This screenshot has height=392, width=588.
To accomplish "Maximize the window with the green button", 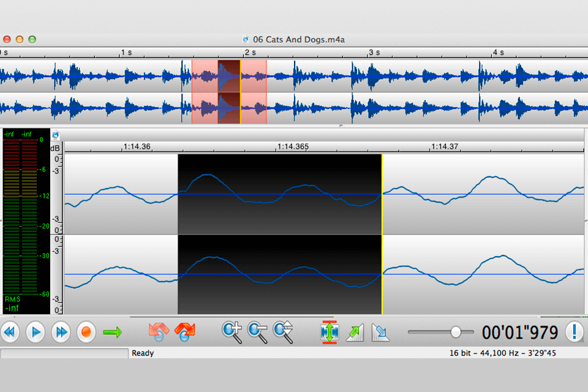I will pyautogui.click(x=32, y=39).
